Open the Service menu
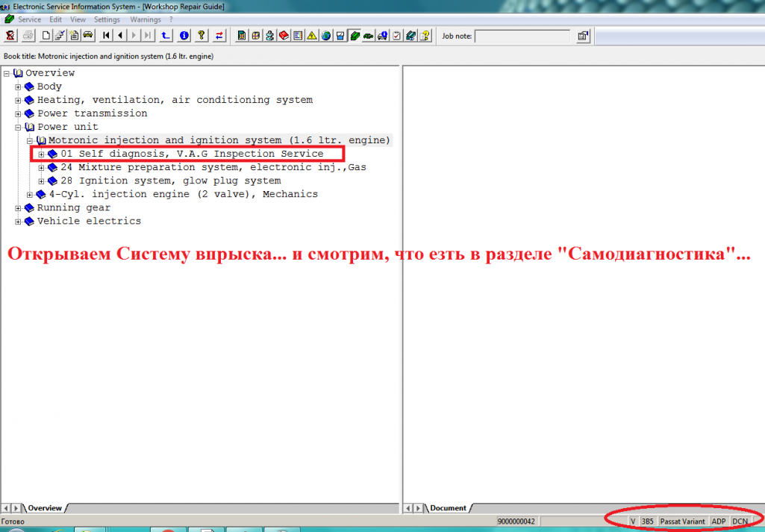 (30, 19)
